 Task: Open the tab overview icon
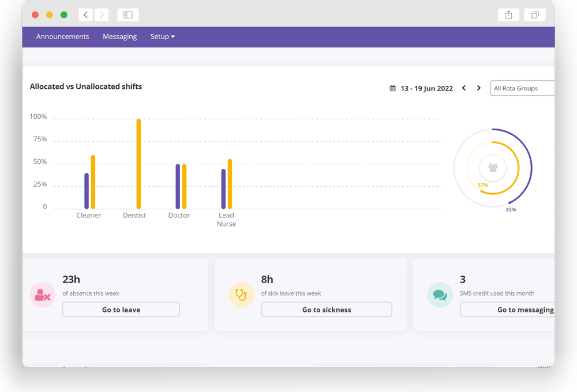pos(535,14)
